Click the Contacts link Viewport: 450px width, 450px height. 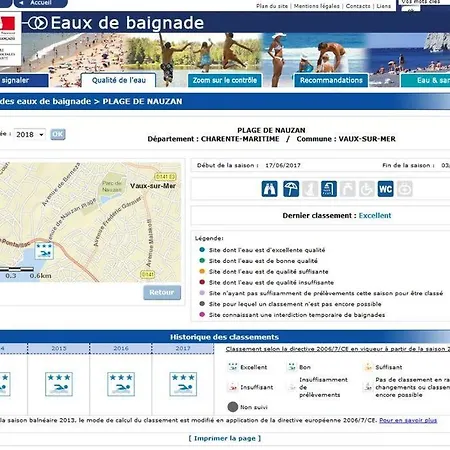coord(358,6)
